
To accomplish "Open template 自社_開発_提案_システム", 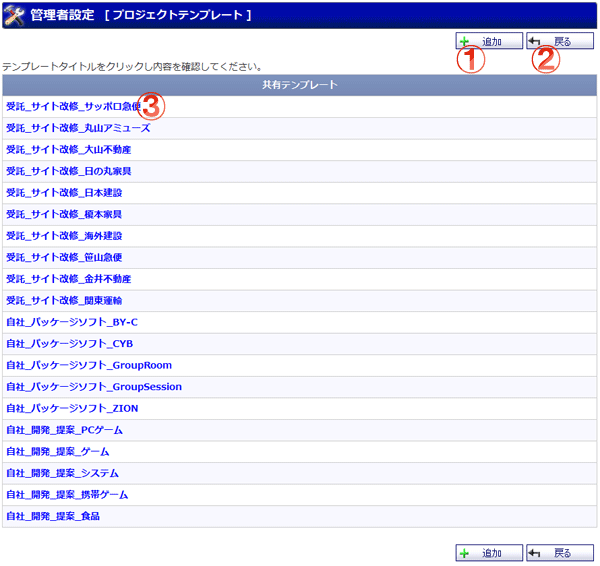I will [x=62, y=473].
